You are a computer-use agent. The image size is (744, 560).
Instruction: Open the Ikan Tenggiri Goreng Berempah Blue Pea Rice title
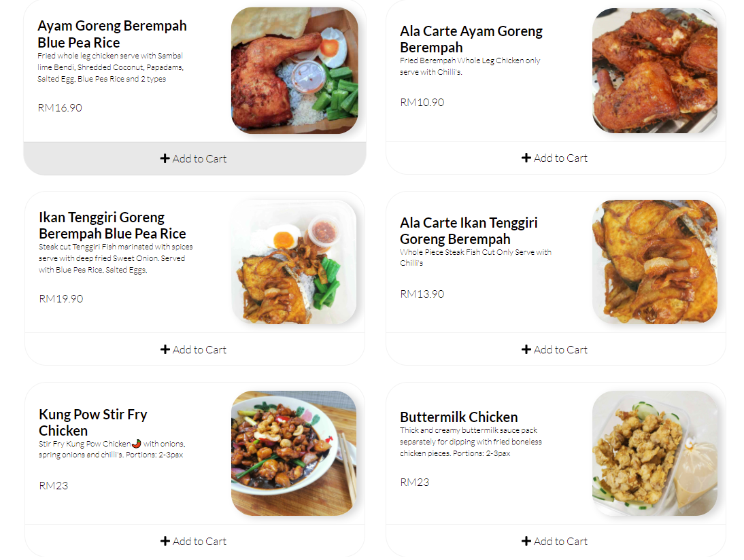pos(112,225)
